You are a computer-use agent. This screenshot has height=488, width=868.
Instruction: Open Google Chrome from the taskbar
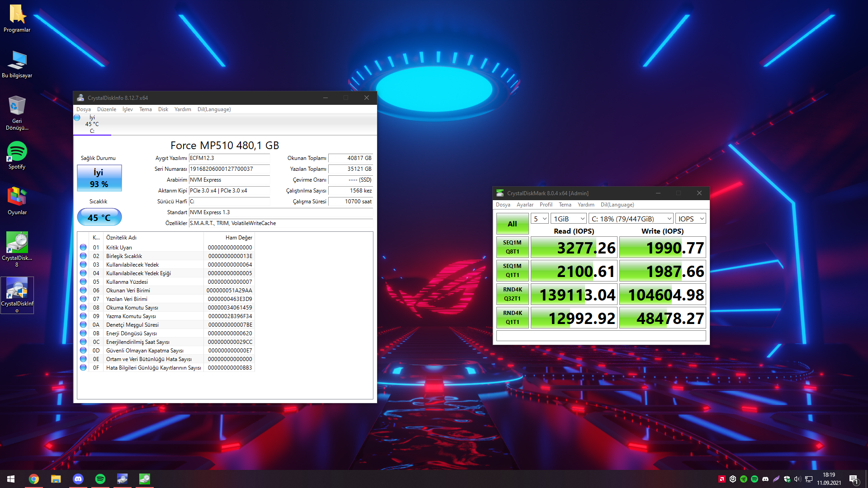[34, 479]
